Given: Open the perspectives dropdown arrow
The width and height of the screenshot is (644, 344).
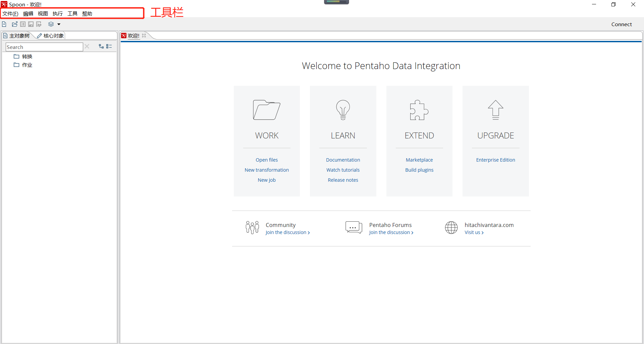Looking at the screenshot, I should pos(59,24).
